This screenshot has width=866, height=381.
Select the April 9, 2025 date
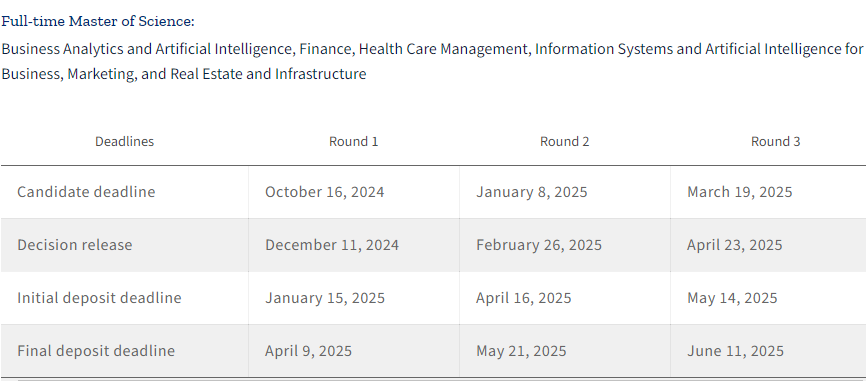pyautogui.click(x=308, y=351)
